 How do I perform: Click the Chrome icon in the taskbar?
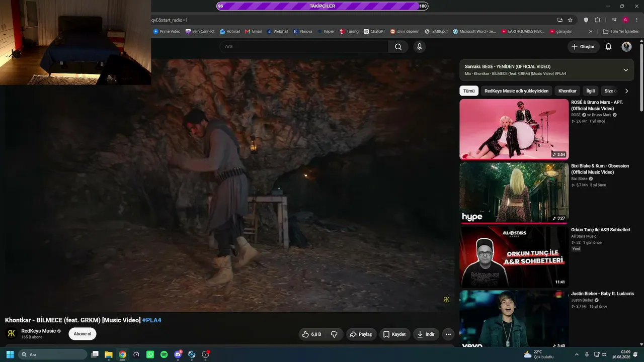pyautogui.click(x=122, y=354)
